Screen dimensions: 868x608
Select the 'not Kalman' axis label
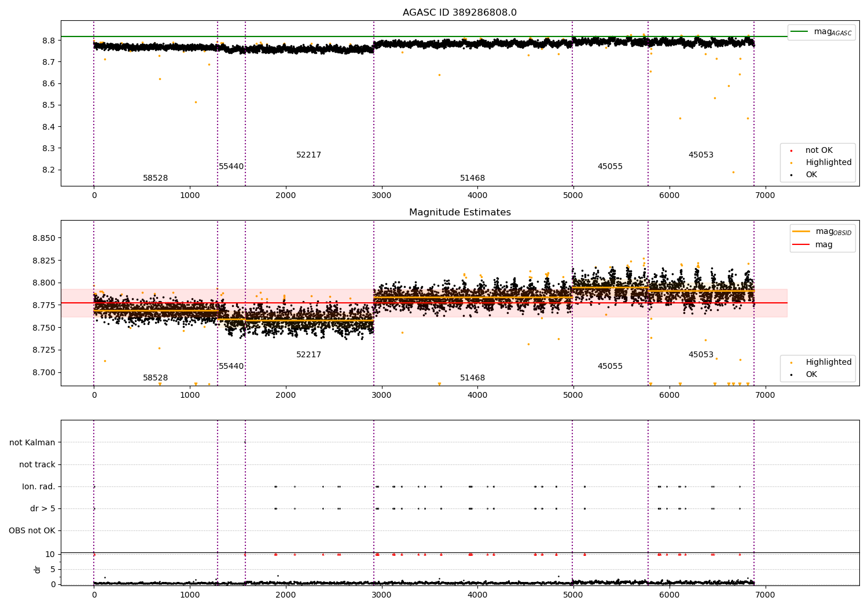click(x=32, y=442)
